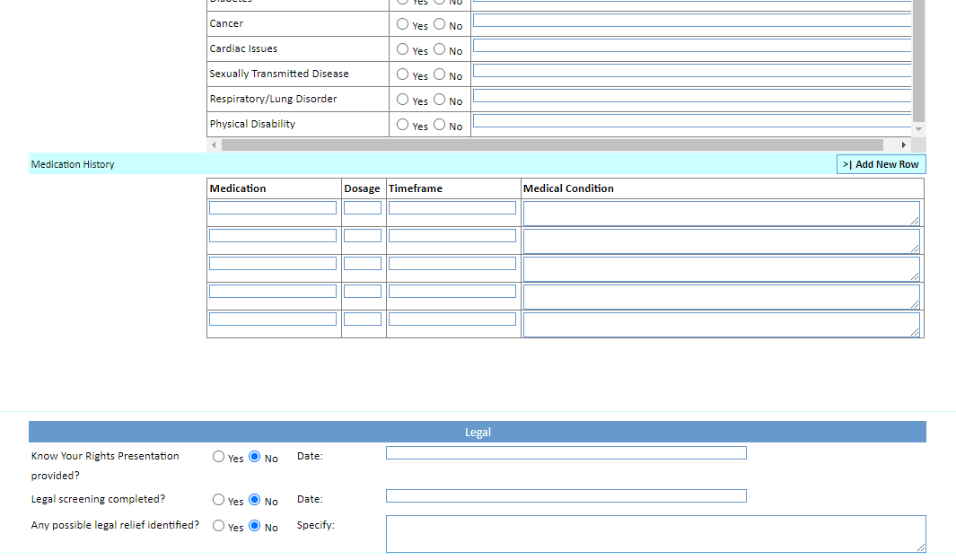Select Yes for Know Your Rights Presentation

[219, 457]
